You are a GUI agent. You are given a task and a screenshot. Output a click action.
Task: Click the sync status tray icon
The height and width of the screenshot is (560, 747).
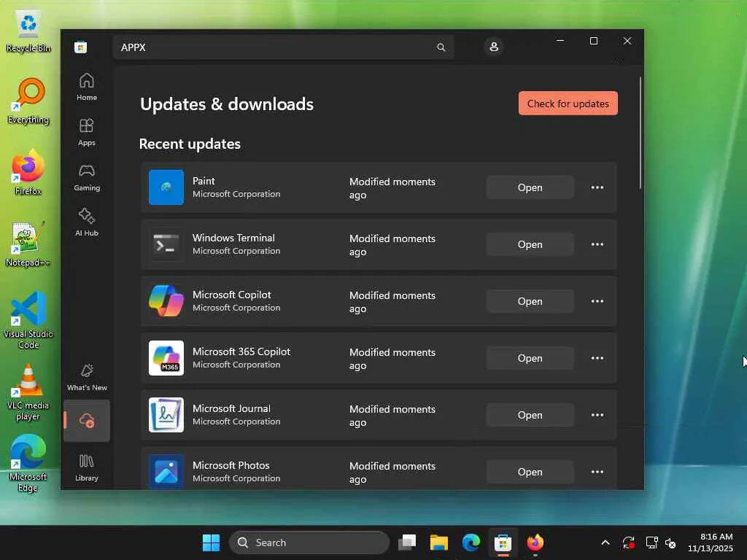pyautogui.click(x=628, y=542)
